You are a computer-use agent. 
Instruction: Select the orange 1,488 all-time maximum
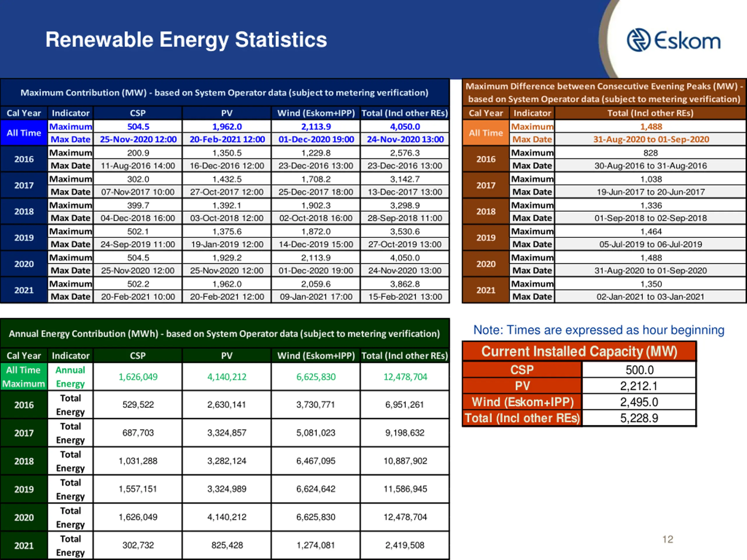click(651, 127)
